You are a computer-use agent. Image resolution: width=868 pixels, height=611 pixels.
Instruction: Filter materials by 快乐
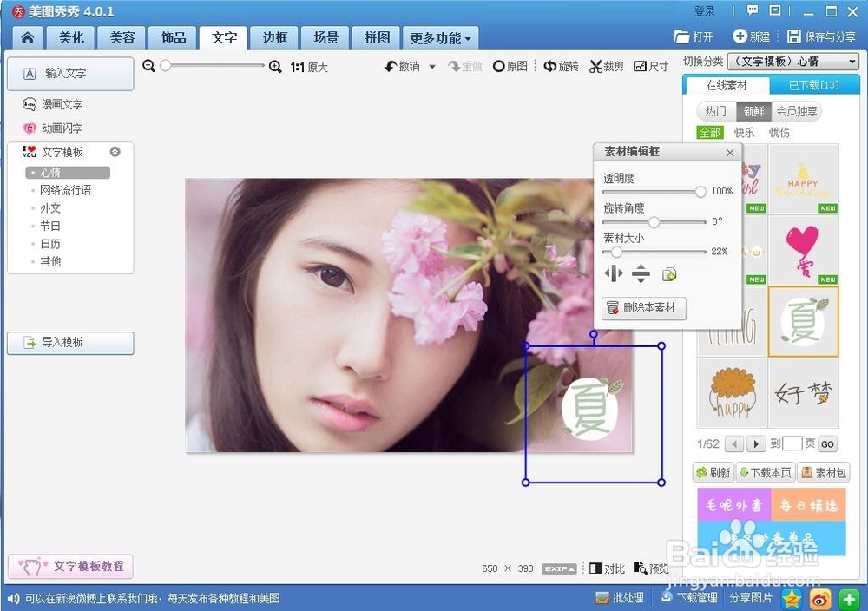744,133
